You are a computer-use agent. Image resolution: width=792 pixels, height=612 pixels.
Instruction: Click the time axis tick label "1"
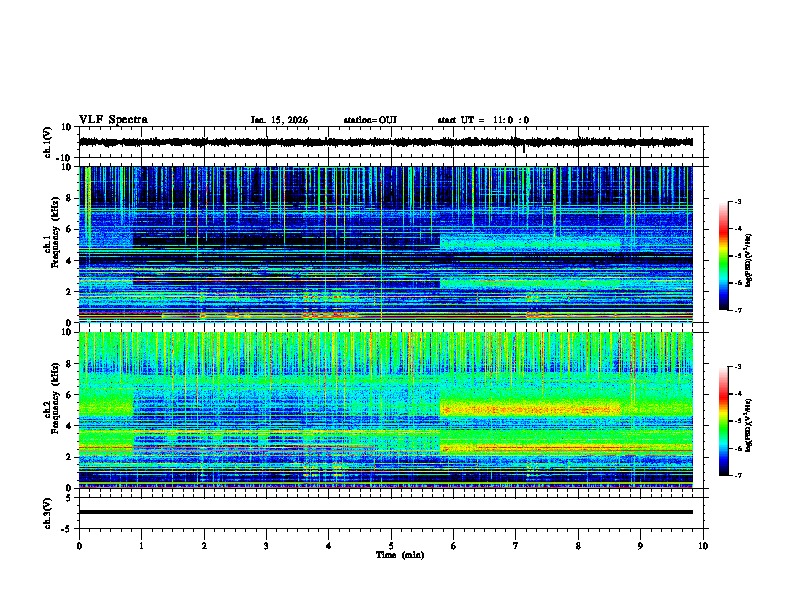click(141, 546)
